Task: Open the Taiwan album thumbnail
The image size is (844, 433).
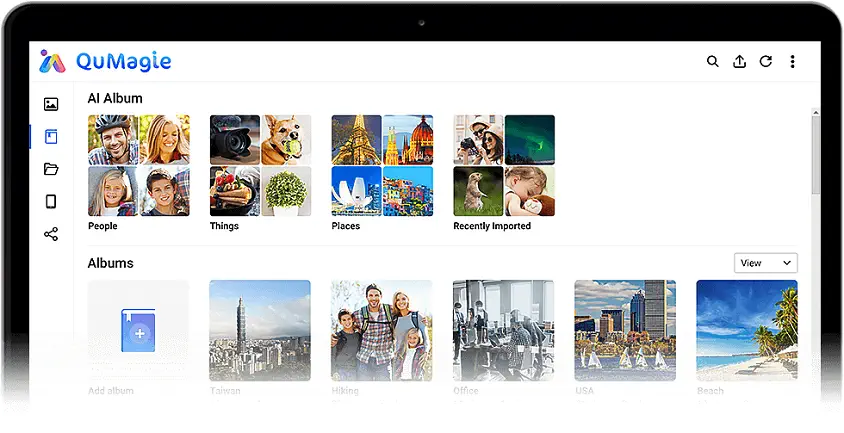Action: point(260,330)
